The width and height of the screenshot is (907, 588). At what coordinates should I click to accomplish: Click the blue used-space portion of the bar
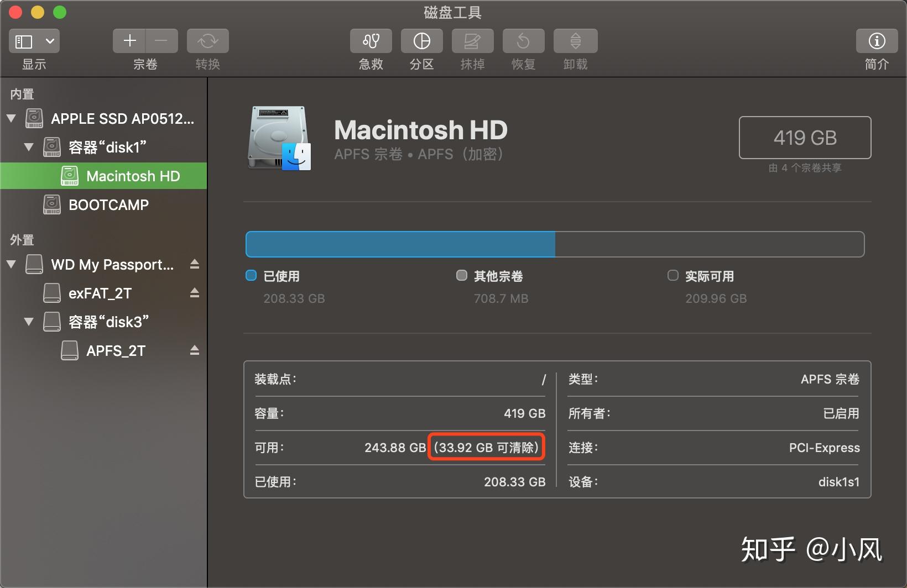400,244
